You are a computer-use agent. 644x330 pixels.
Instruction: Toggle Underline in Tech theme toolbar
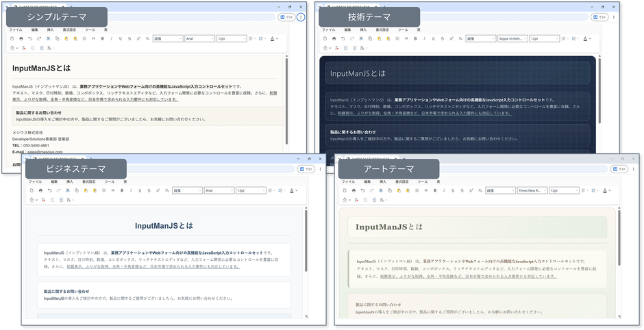point(433,38)
